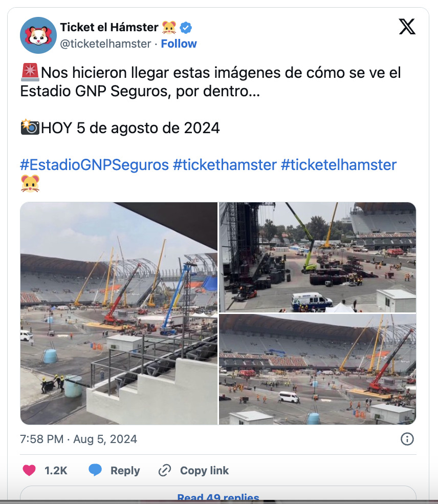Viewport: 438px width, 504px height.
Task: Open the bottom-right stadium stands photo
Action: tap(318, 369)
